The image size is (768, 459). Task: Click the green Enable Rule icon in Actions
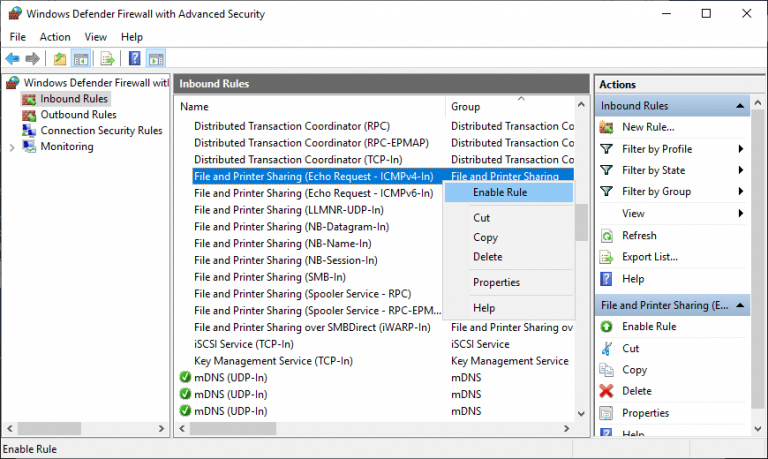pyautogui.click(x=606, y=327)
